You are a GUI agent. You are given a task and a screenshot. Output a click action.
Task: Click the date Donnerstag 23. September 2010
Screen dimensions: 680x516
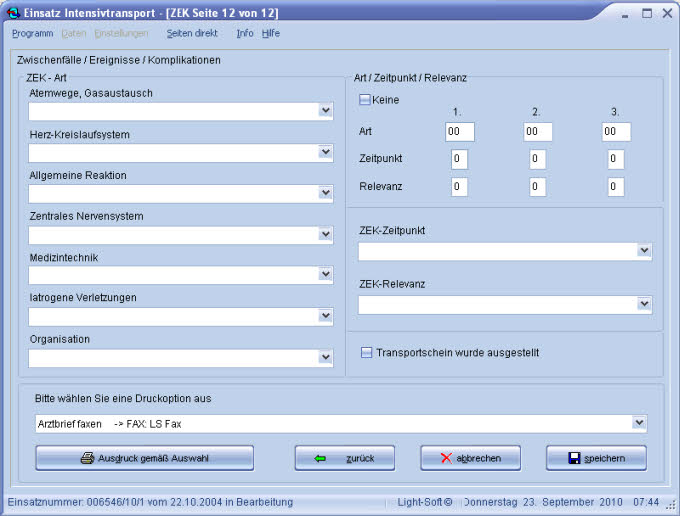pos(543,502)
